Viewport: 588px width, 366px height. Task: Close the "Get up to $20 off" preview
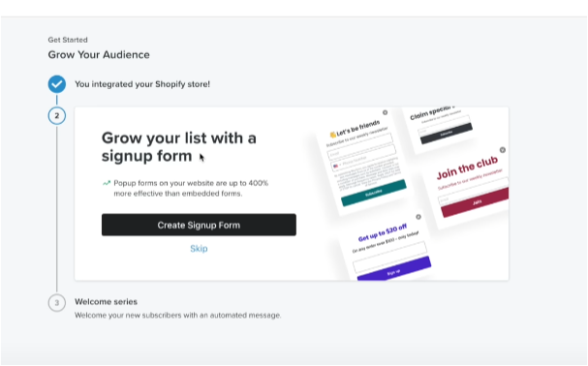418,217
